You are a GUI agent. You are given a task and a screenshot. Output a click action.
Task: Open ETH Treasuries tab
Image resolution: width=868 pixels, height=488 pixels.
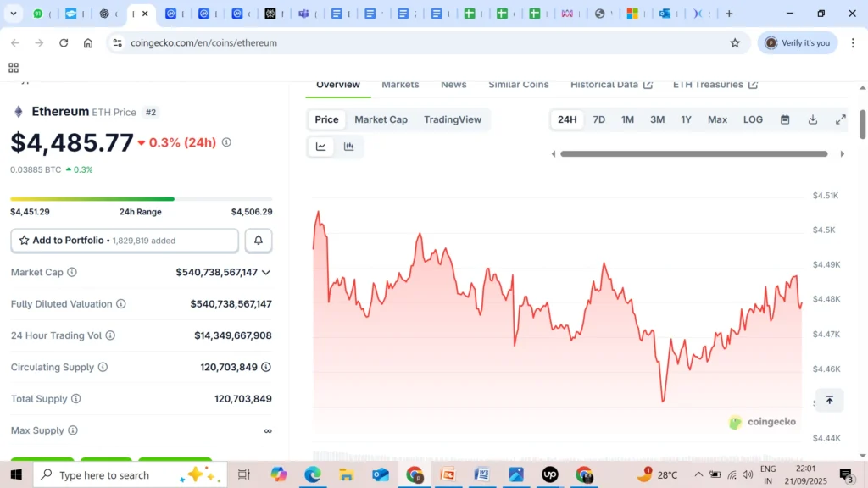click(715, 85)
